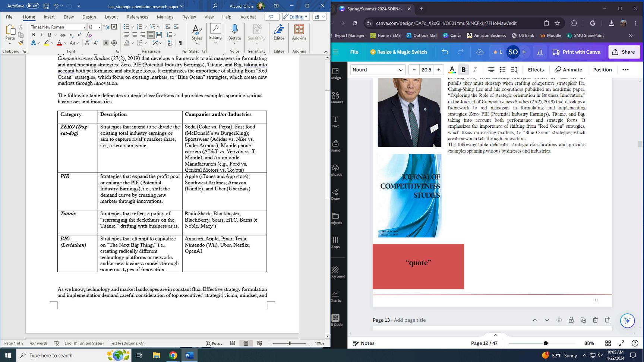Open the Nourd font dropdown in Canva

coord(378,70)
